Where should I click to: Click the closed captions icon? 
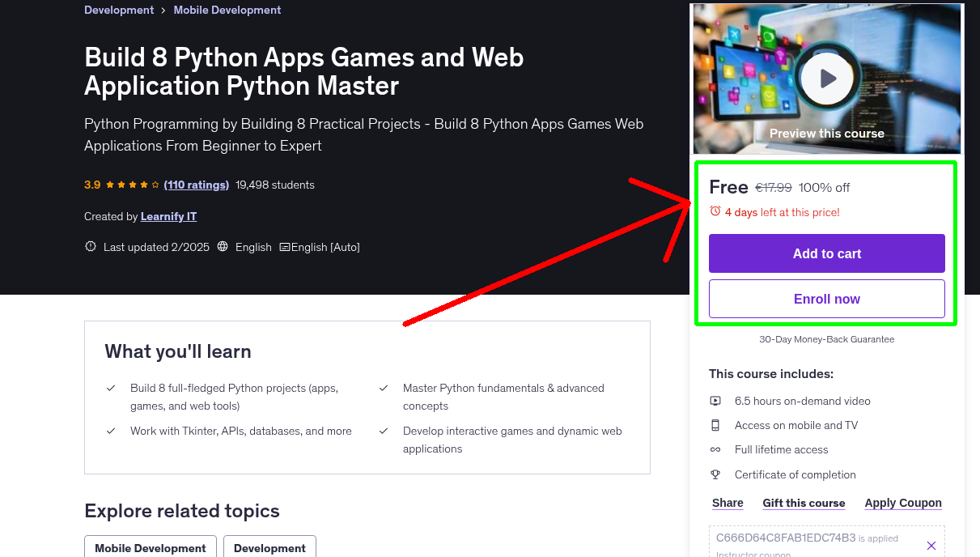(x=285, y=247)
